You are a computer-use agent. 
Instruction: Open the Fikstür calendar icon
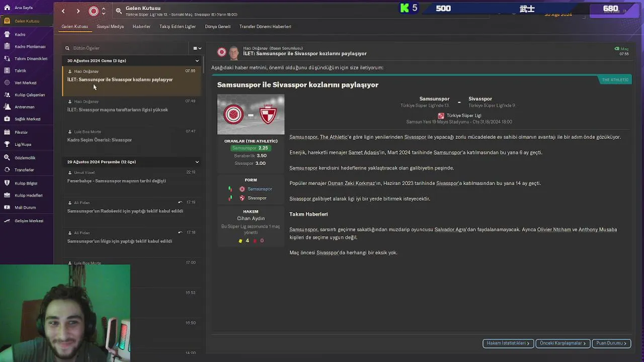(x=7, y=132)
